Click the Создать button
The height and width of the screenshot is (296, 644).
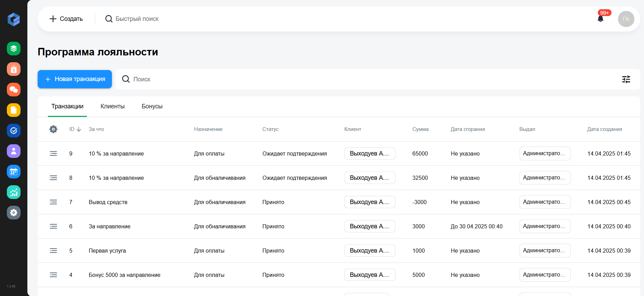pyautogui.click(x=66, y=19)
